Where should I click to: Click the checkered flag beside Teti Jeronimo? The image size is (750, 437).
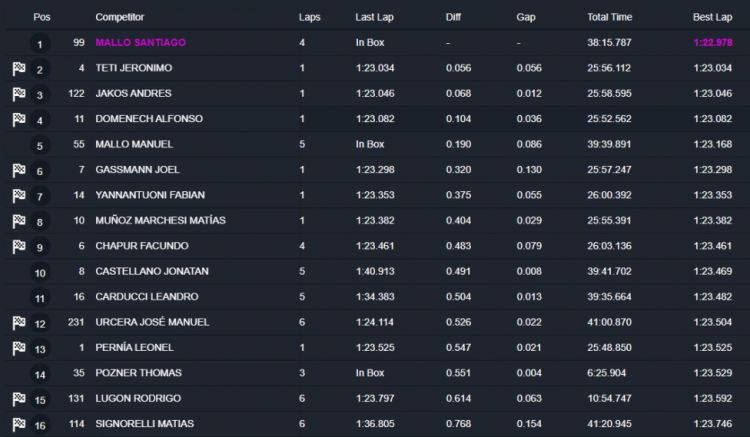tap(18, 69)
